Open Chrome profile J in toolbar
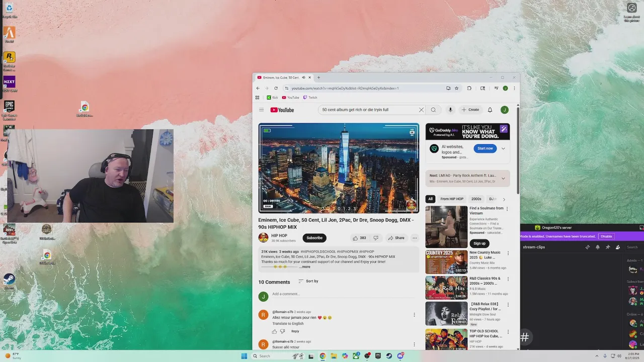 click(505, 88)
